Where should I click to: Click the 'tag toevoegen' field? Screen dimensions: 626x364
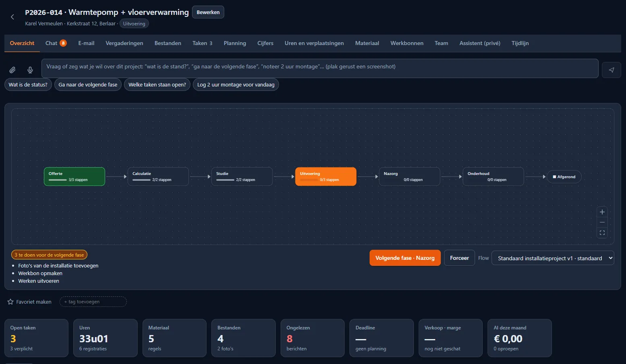coord(93,302)
